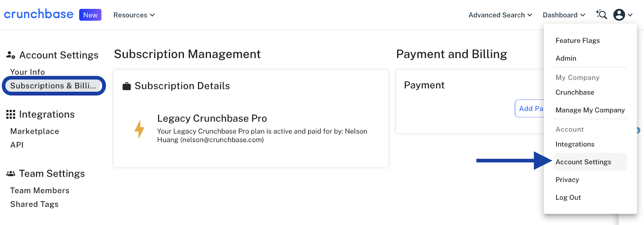Collapse profile menu via chevron arrow
This screenshot has height=225, width=644.
pos(630,15)
